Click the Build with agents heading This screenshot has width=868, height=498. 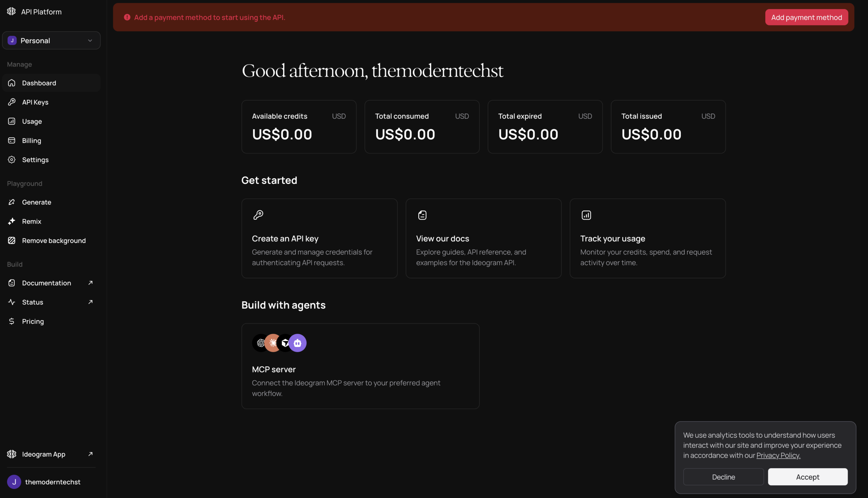click(x=283, y=305)
